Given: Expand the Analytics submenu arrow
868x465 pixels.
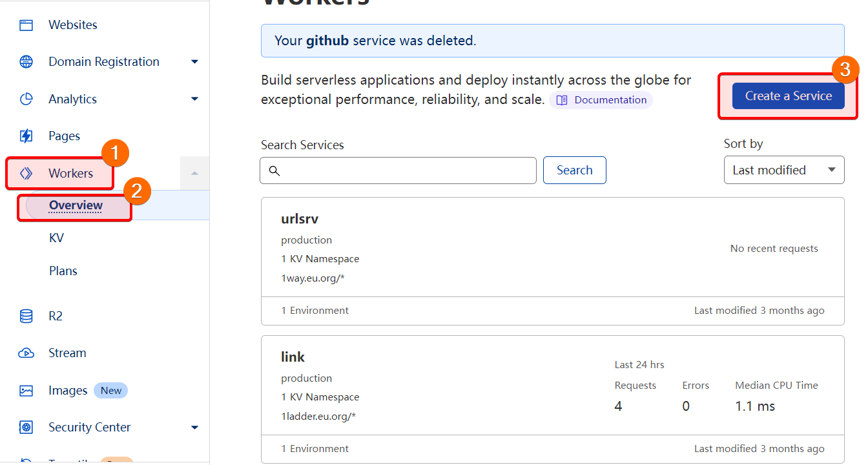Looking at the screenshot, I should coord(194,99).
